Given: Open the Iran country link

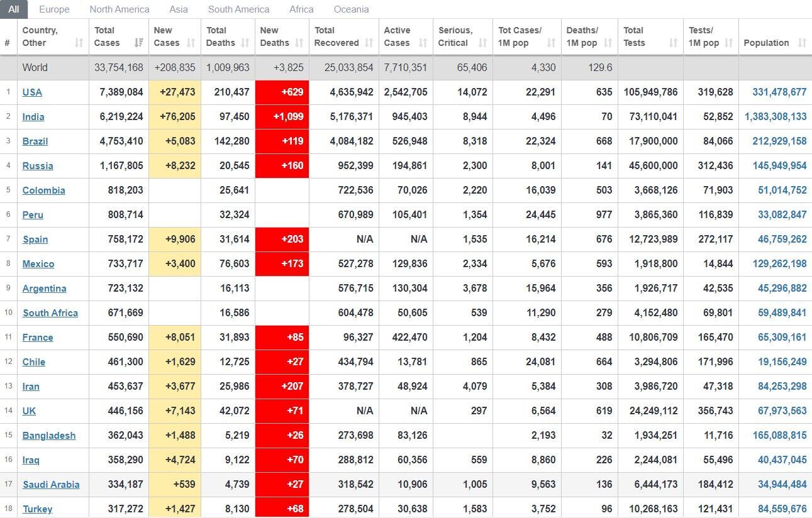Looking at the screenshot, I should (31, 386).
